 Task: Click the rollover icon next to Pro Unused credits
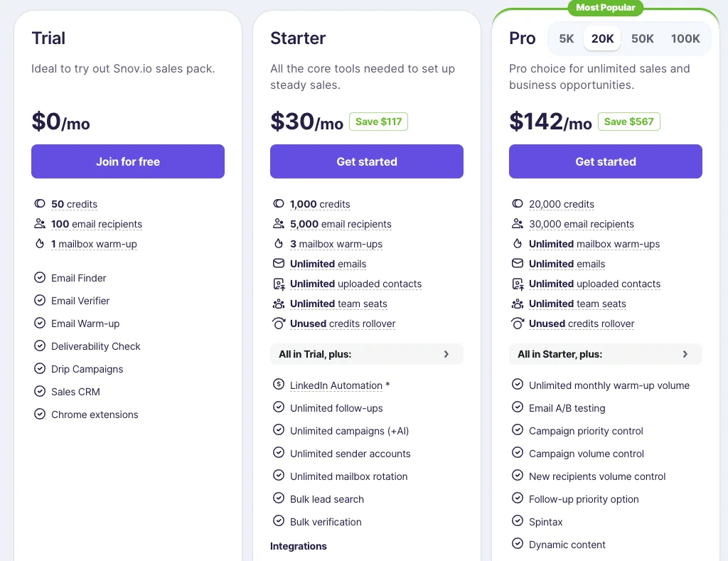(518, 324)
